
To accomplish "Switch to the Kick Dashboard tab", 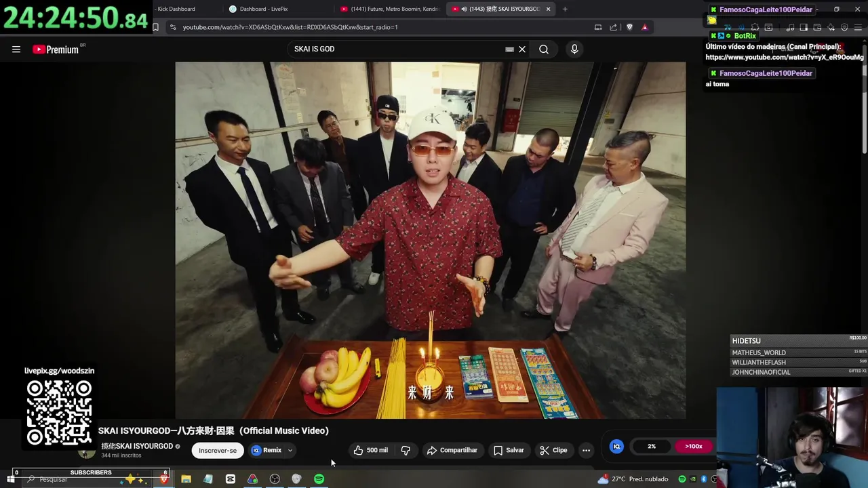I will click(x=176, y=9).
